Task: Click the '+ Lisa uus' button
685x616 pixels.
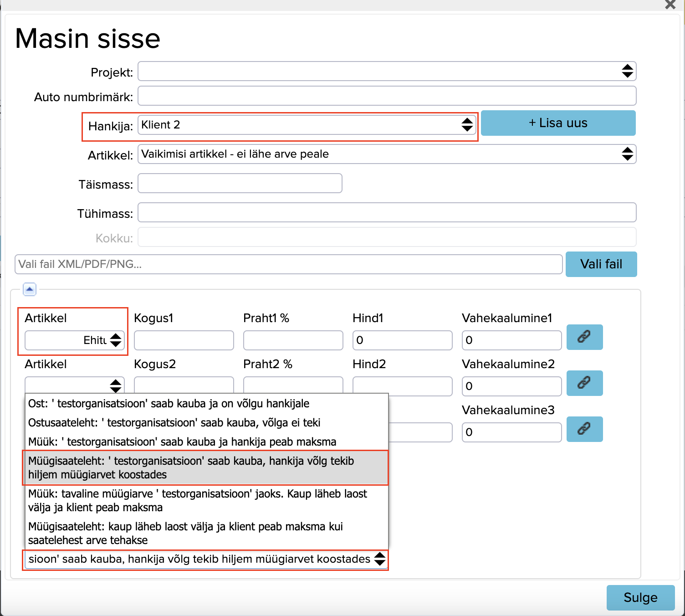Action: click(558, 123)
